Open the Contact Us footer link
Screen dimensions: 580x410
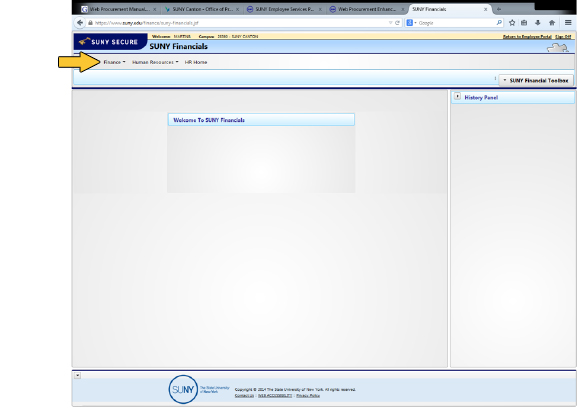[x=244, y=396]
